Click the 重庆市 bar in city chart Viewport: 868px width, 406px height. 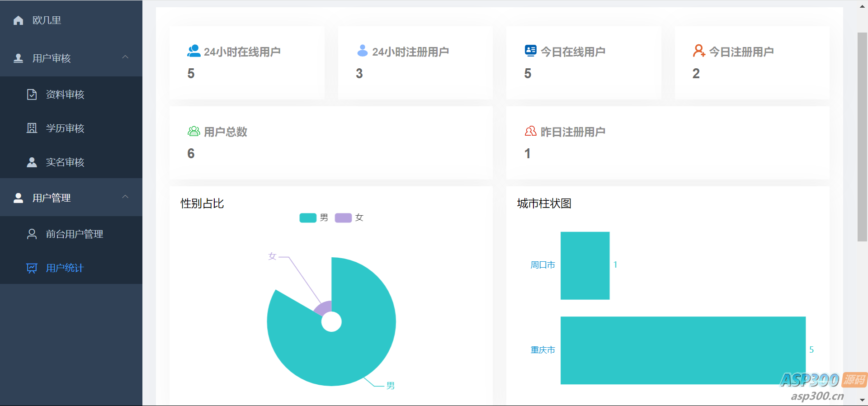pyautogui.click(x=683, y=350)
